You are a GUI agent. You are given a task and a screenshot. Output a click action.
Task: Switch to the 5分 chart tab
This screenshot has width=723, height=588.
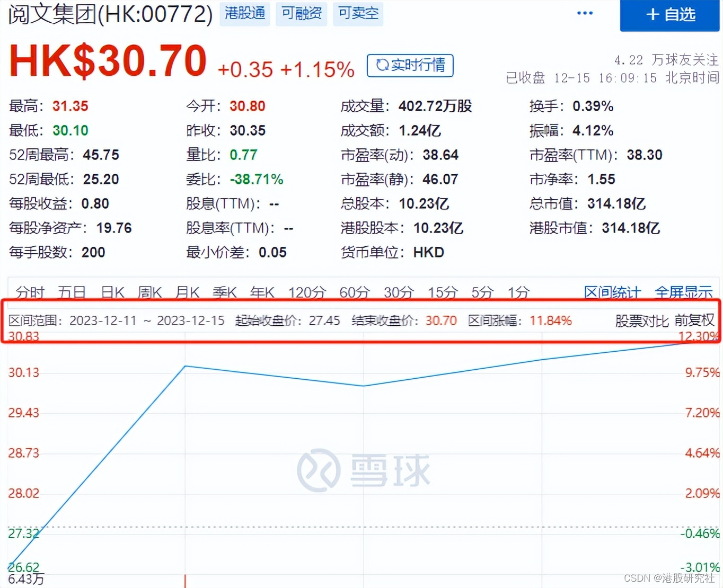(482, 292)
